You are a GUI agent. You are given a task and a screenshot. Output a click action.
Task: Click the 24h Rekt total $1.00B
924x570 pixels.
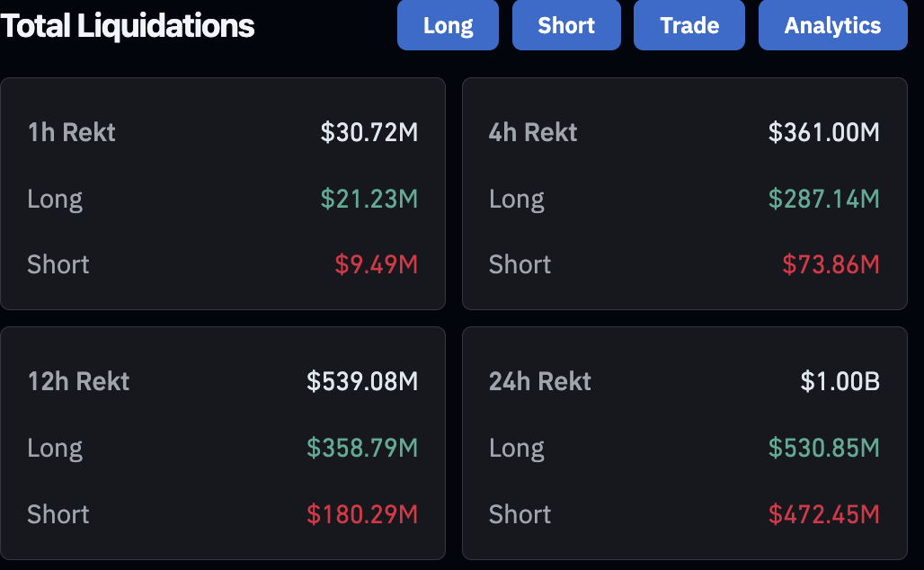coord(840,381)
